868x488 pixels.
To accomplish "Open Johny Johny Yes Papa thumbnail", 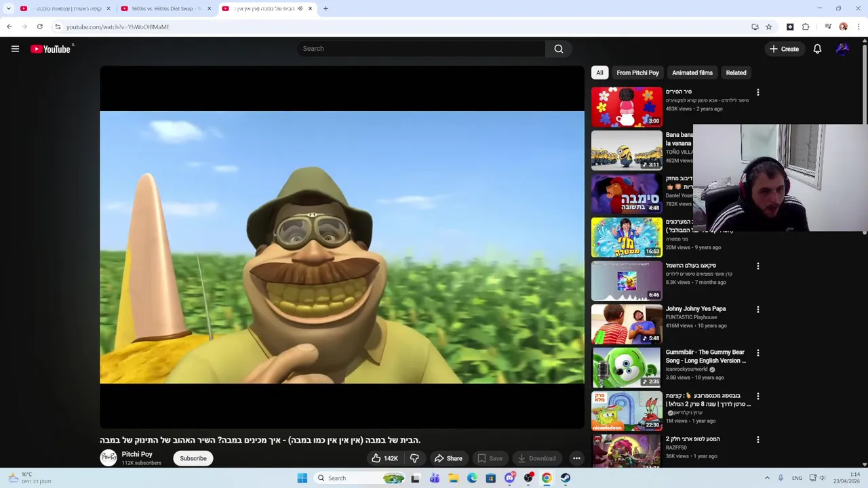I will tap(627, 323).
